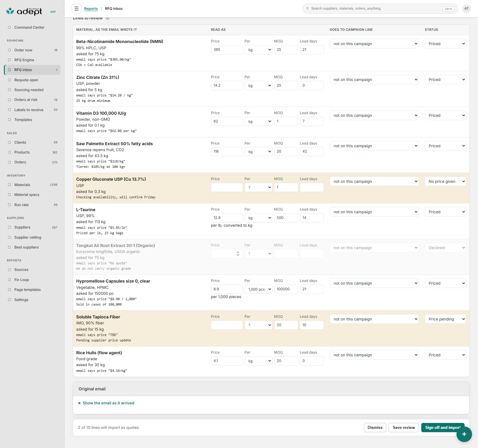Navigate to Supplier vetting
This screenshot has width=478, height=448.
pos(32,237)
